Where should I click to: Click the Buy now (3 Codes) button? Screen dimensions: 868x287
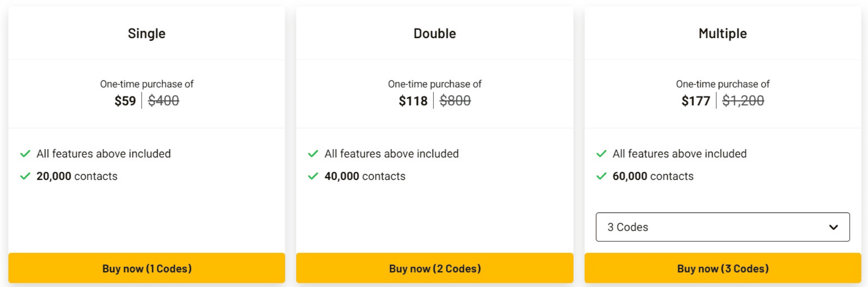(x=723, y=268)
